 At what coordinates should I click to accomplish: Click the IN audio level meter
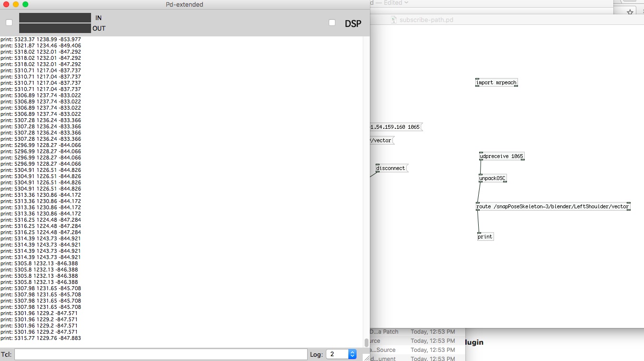pos(55,18)
